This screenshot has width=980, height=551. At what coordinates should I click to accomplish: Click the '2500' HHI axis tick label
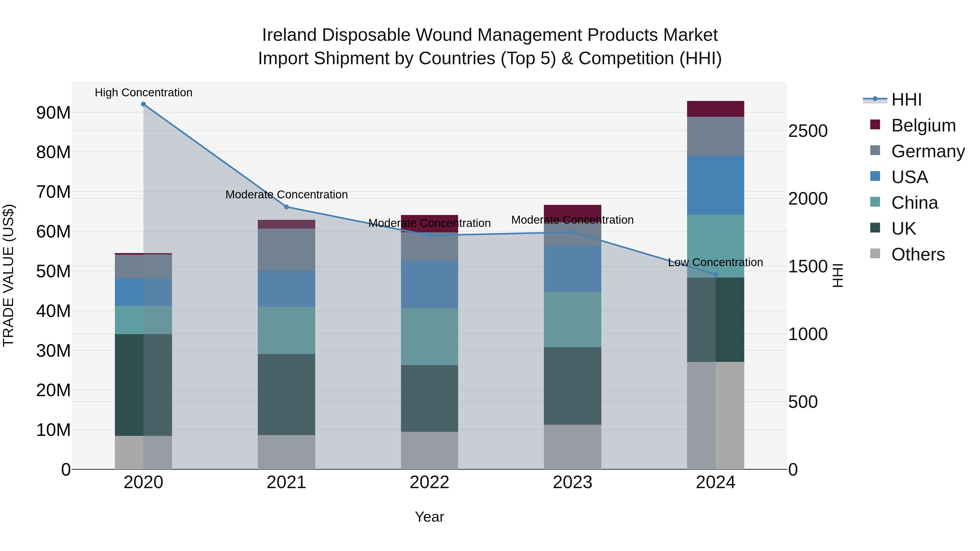point(808,131)
